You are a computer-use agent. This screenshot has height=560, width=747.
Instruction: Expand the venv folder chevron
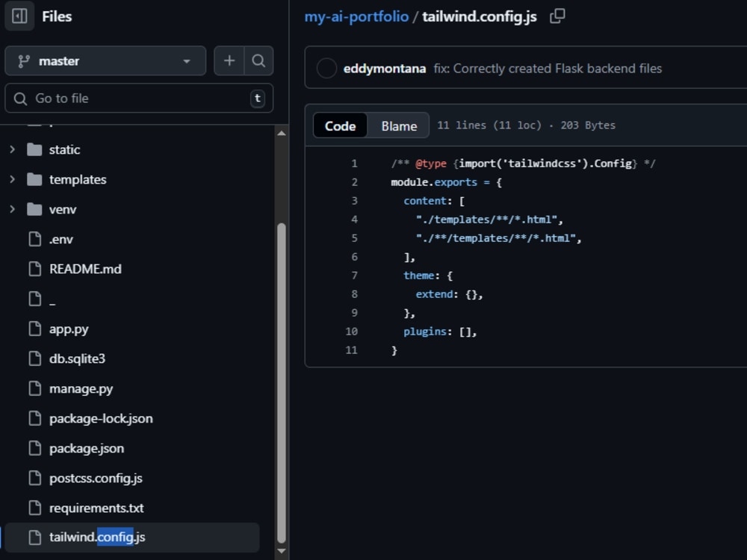(x=13, y=210)
